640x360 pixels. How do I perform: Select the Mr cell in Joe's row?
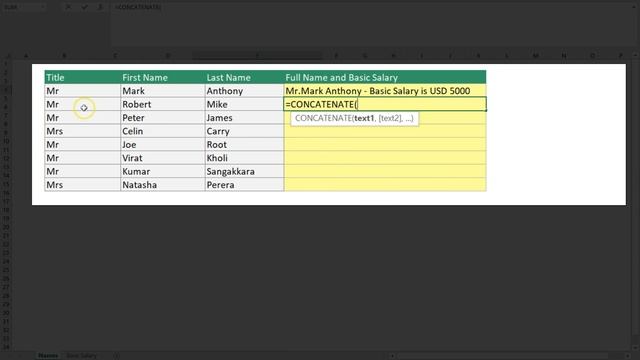coord(82,144)
